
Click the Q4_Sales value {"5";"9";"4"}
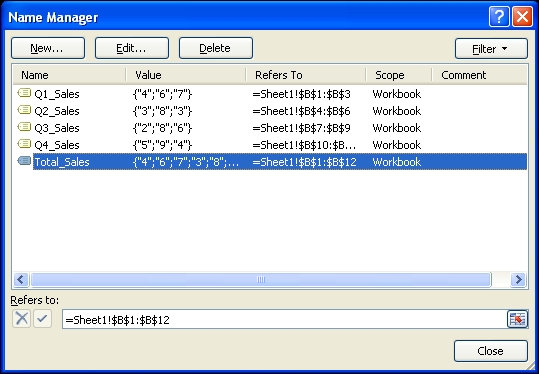tap(162, 145)
